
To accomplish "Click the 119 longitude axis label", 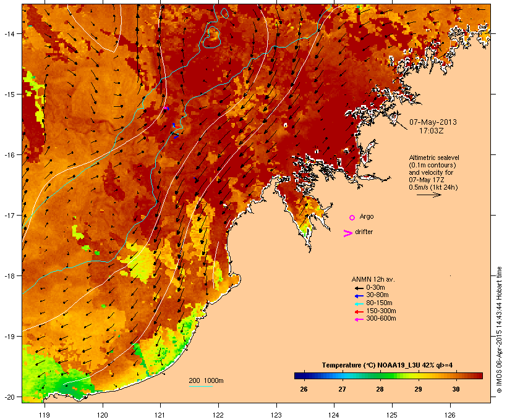I will 45,415.
